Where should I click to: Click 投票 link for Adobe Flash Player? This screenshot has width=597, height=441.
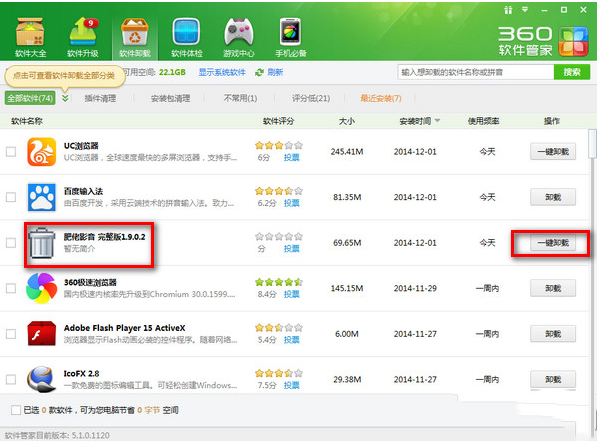pyautogui.click(x=291, y=340)
